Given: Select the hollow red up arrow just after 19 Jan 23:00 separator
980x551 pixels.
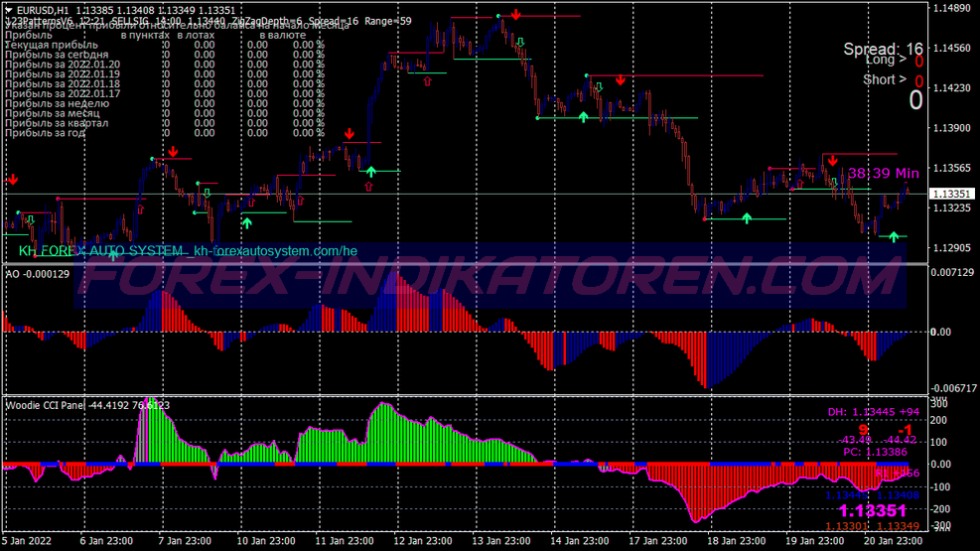Looking at the screenshot, I should point(800,185).
